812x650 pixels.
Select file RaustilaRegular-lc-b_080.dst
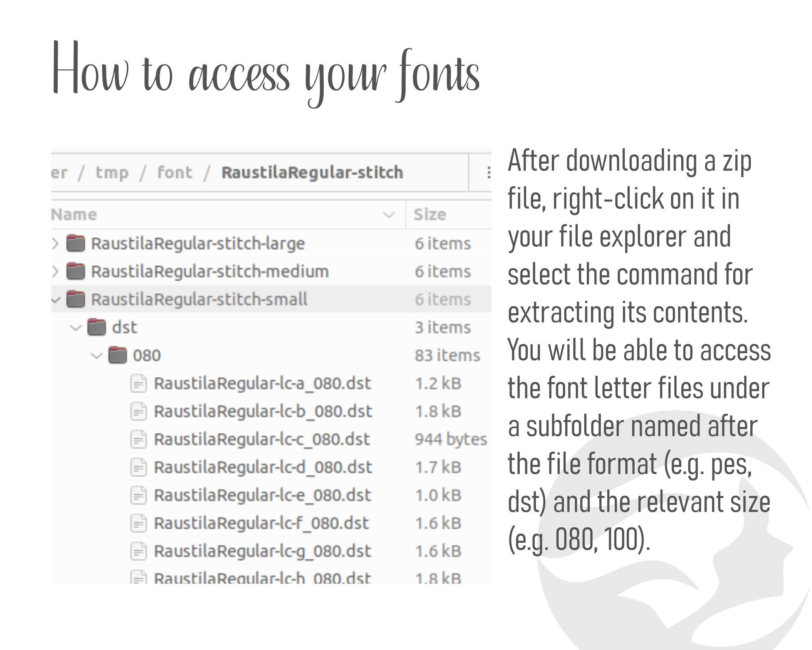click(263, 411)
